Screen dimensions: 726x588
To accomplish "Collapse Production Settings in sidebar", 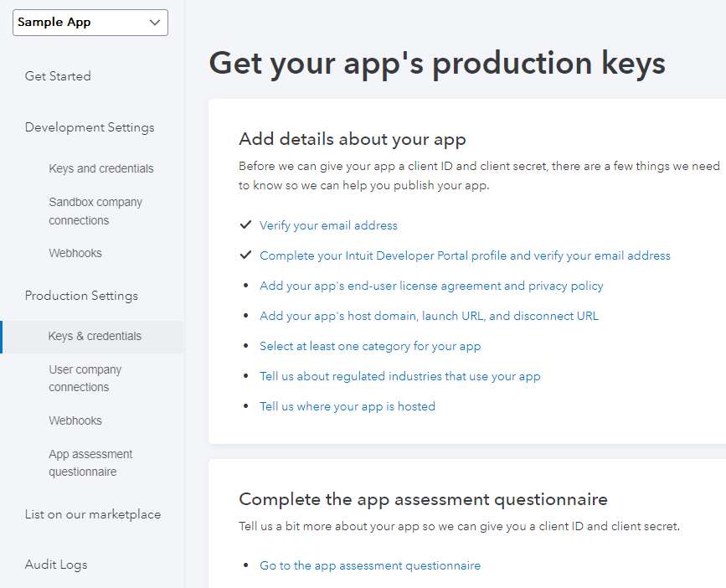I will click(81, 296).
